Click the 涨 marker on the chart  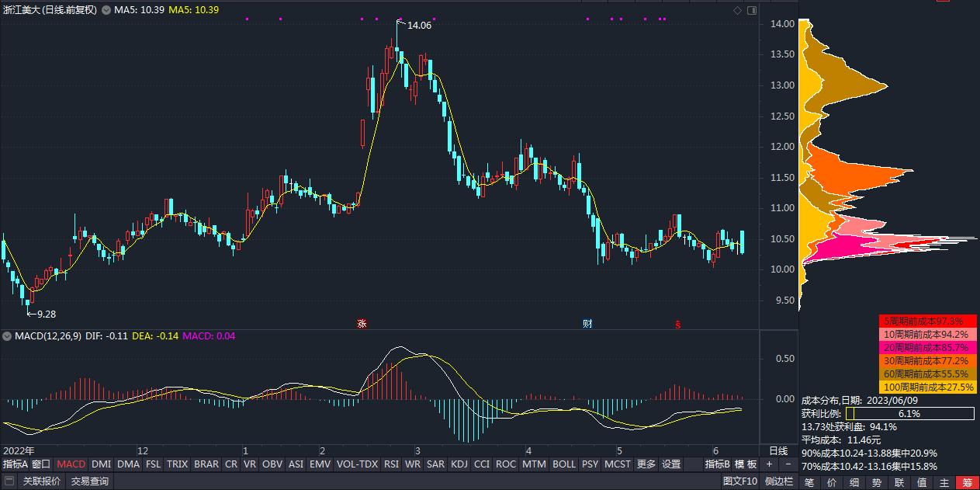[x=361, y=323]
